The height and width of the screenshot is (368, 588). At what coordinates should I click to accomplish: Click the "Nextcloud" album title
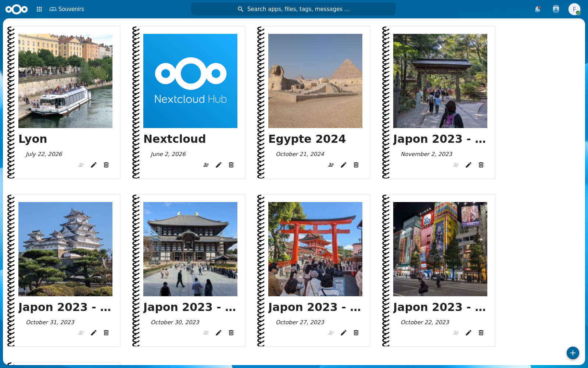(x=175, y=139)
